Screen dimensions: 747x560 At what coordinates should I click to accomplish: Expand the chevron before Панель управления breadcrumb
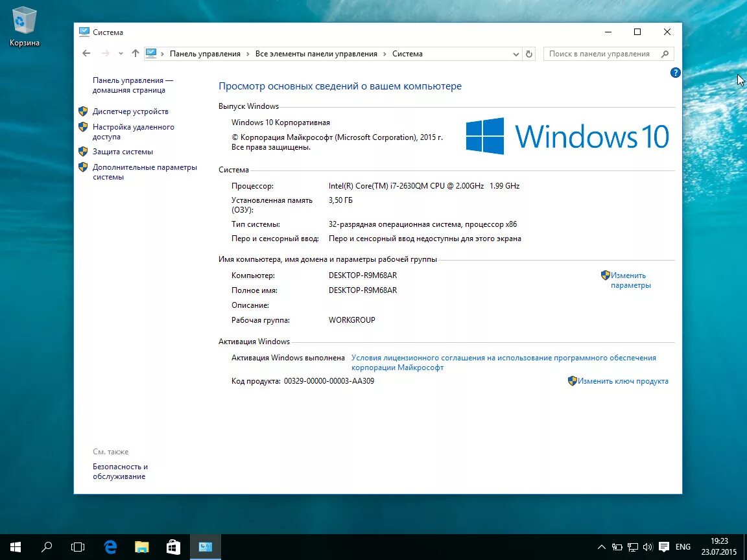click(x=163, y=54)
